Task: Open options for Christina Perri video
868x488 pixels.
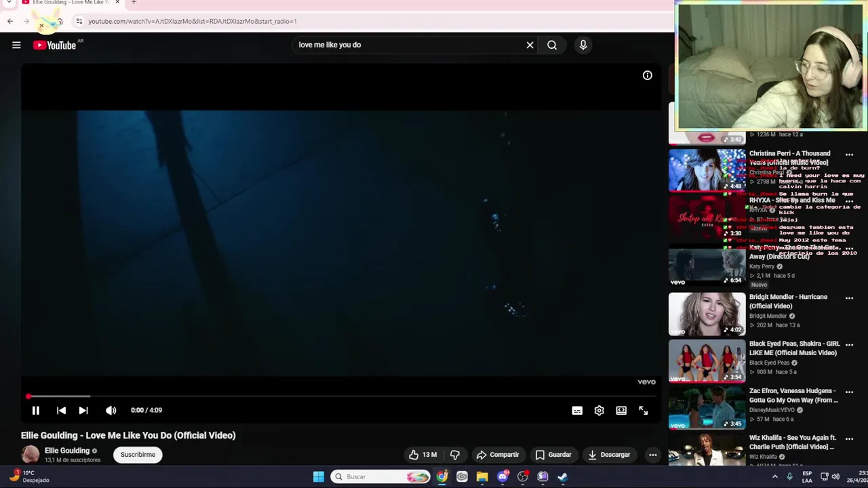Action: (849, 155)
